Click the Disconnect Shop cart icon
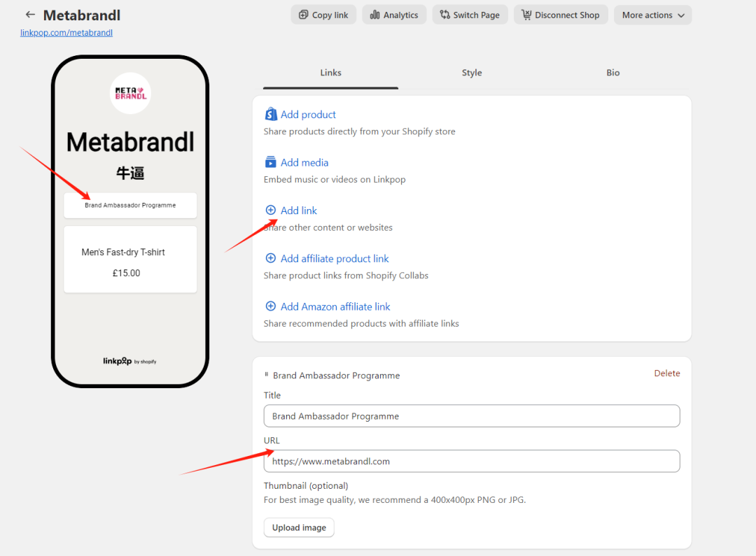Viewport: 756px width, 556px height. coord(526,15)
